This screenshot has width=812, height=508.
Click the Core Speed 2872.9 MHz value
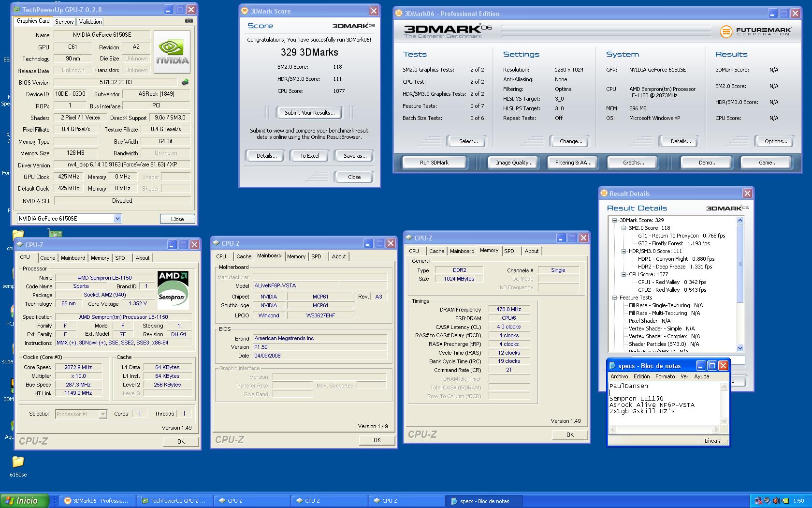[78, 367]
